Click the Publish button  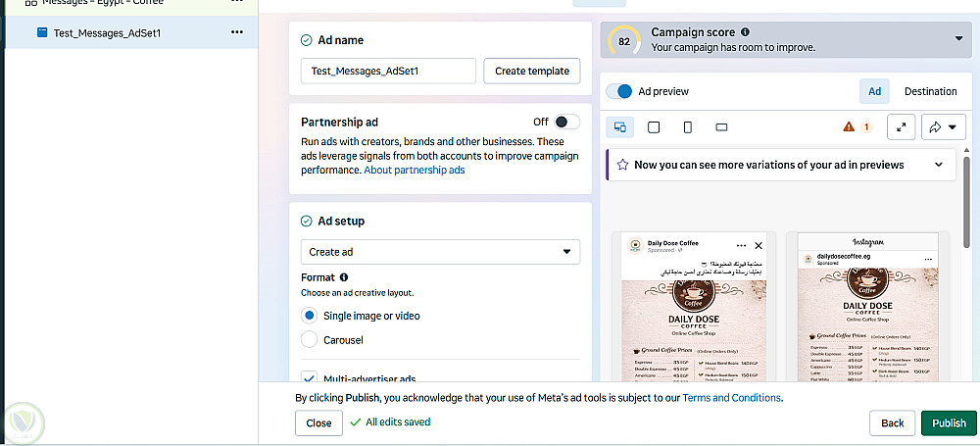[x=949, y=422]
